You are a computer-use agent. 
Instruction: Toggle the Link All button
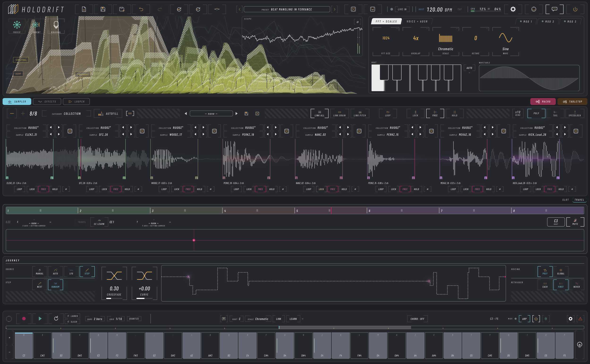coord(319,113)
